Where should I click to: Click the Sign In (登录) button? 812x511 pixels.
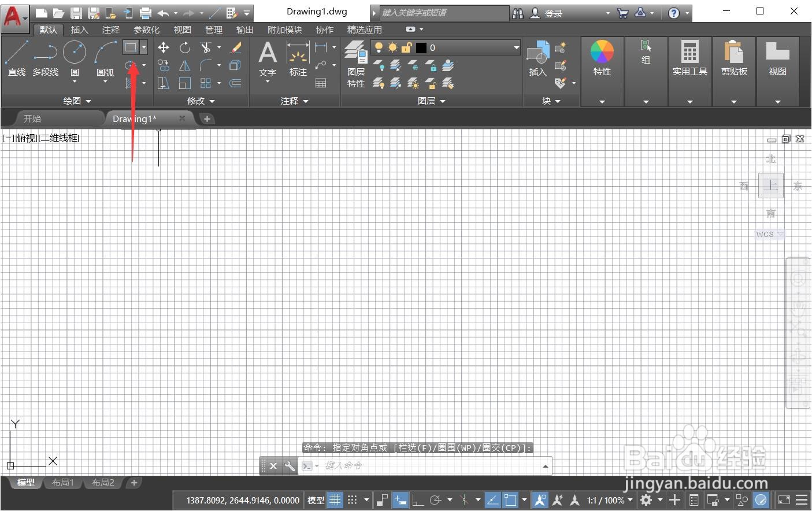[547, 13]
